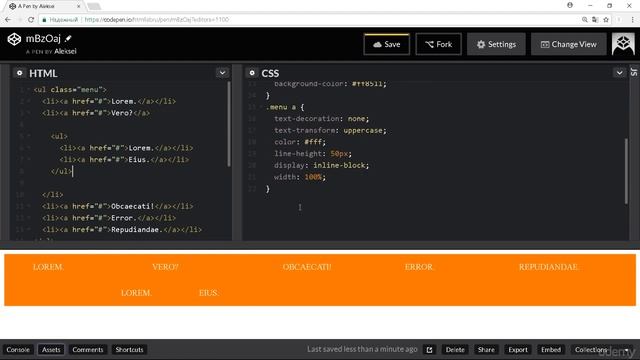Open Chrome menu three dots
The height and width of the screenshot is (360, 640).
[x=633, y=20]
